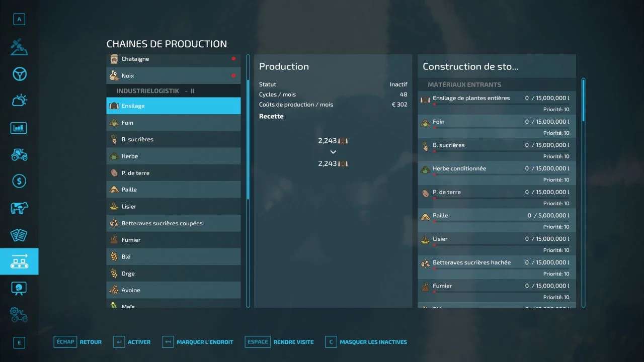Image resolution: width=644 pixels, height=362 pixels.
Task: Select Betteraves sucrières coupées production entry
Action: click(x=173, y=223)
